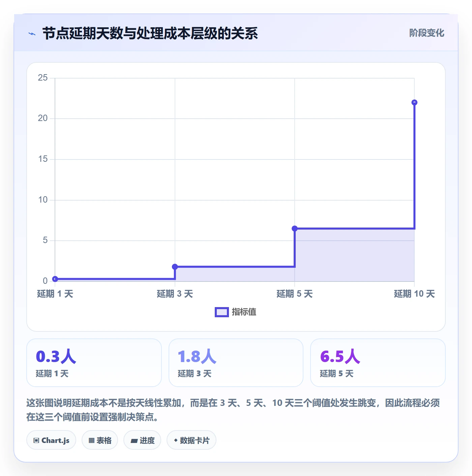Click the square icon in the Chart.js tag
Image resolution: width=472 pixels, height=476 pixels.
[36, 440]
